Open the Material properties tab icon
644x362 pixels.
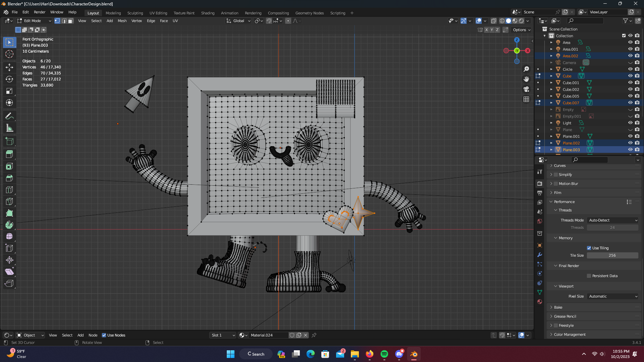[540, 302]
